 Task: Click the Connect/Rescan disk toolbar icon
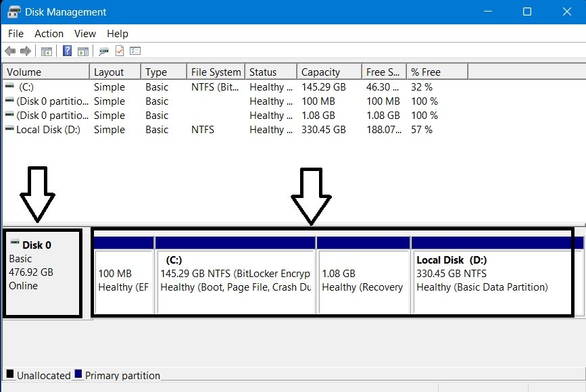pos(103,51)
